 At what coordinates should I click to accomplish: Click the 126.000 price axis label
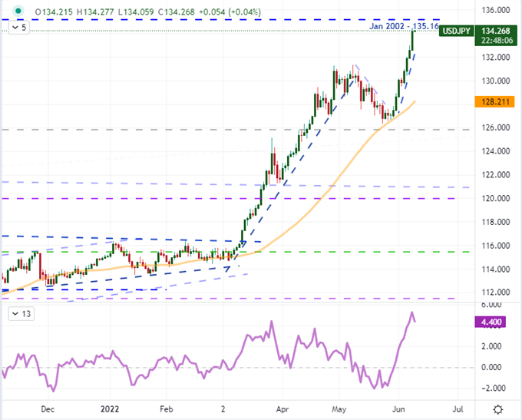[x=496, y=127]
